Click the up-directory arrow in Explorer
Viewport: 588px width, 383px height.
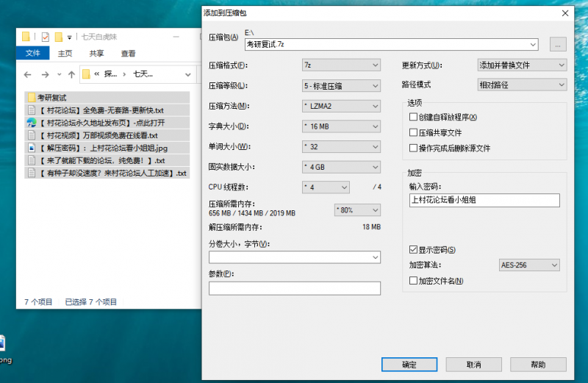point(71,74)
